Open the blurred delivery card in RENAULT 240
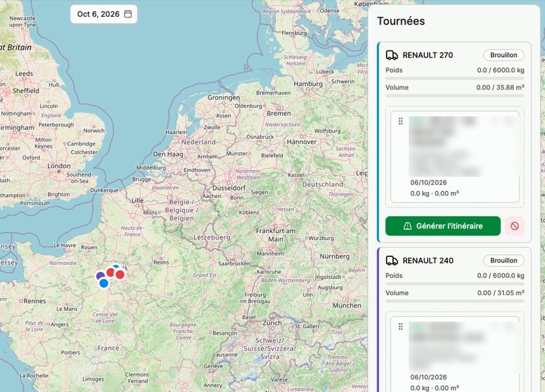The image size is (545, 392). [455, 354]
